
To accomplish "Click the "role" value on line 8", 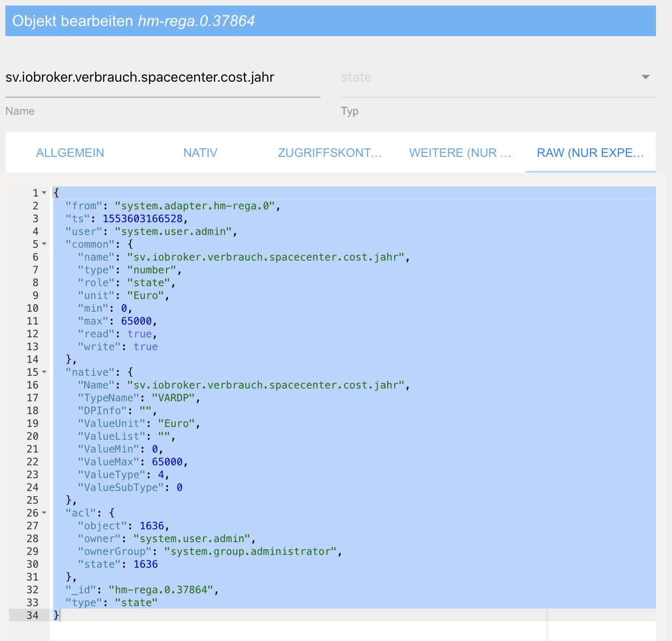I will 148,283.
